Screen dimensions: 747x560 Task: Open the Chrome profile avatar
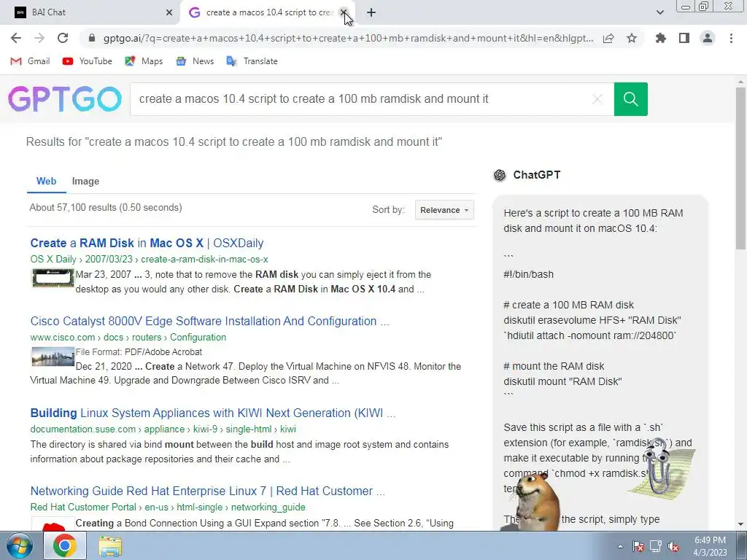[x=708, y=38]
